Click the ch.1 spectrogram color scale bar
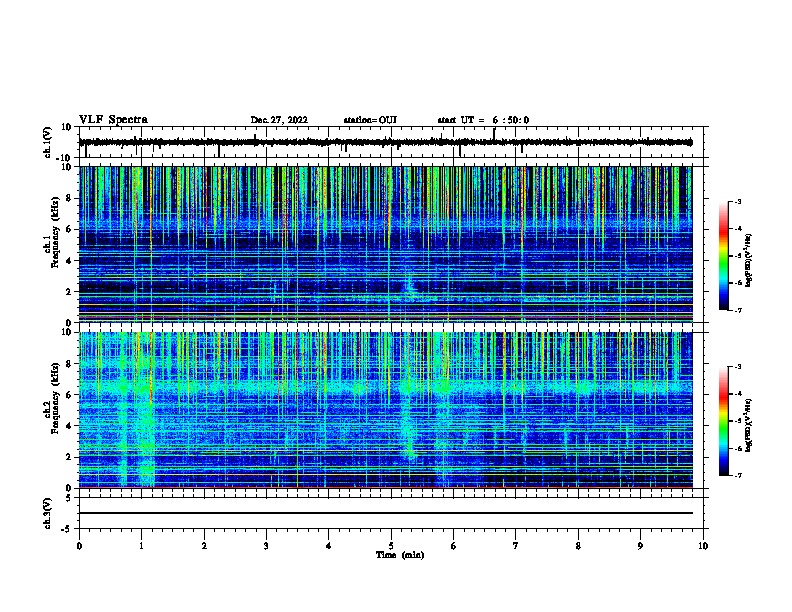792x612 pixels. [x=724, y=256]
